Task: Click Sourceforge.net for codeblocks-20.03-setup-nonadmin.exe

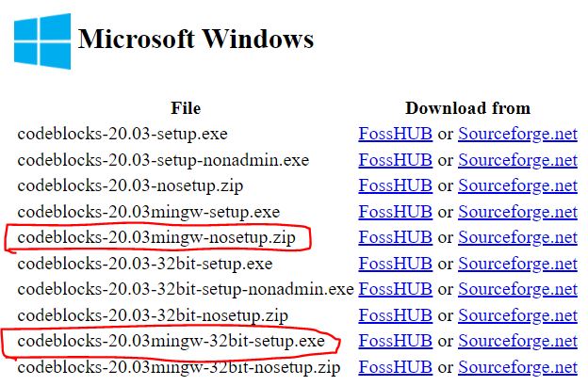Action: (x=517, y=160)
